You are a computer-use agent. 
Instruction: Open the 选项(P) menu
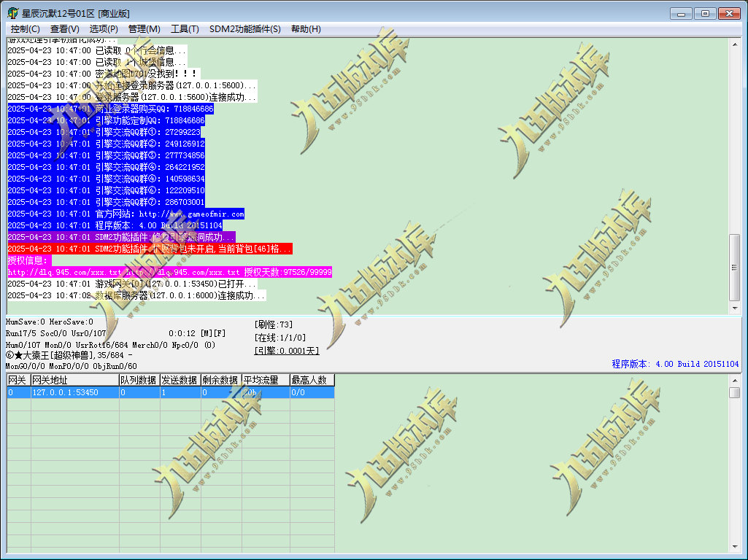[104, 29]
